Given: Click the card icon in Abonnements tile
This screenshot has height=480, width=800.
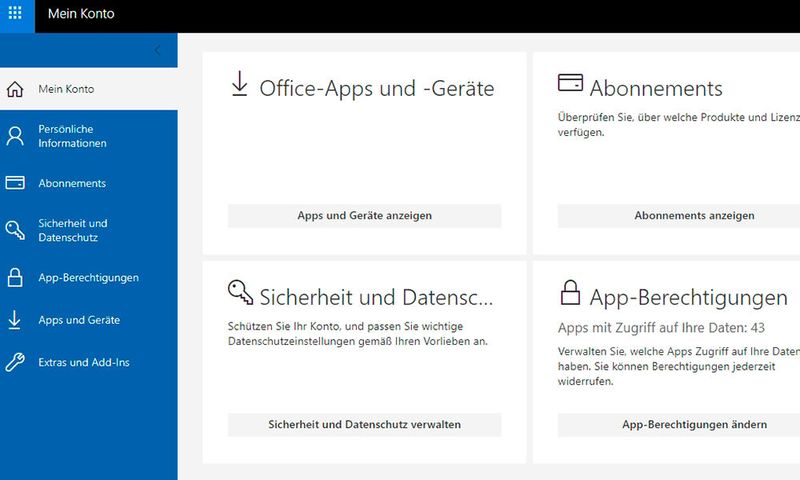Looking at the screenshot, I should (570, 83).
